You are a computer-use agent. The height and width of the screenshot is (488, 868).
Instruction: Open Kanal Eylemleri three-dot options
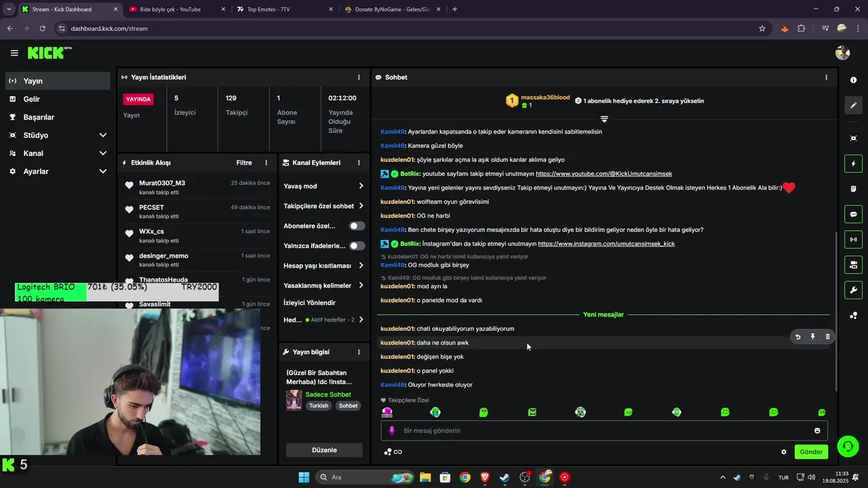[359, 163]
